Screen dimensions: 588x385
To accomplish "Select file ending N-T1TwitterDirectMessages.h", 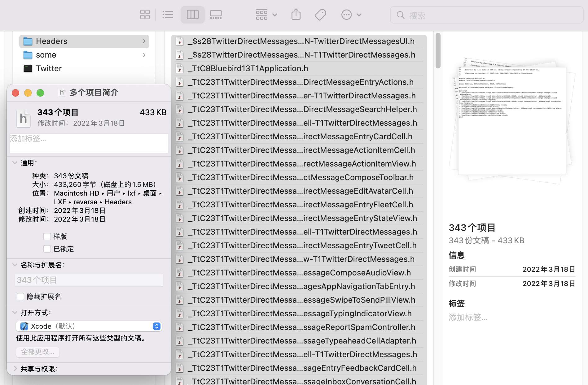I will pyautogui.click(x=299, y=55).
